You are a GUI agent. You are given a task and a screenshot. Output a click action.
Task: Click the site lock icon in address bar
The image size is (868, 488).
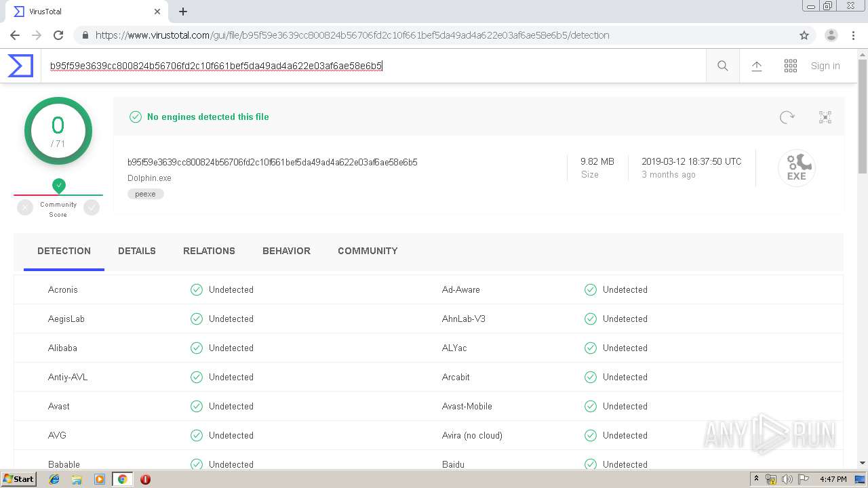tap(85, 35)
